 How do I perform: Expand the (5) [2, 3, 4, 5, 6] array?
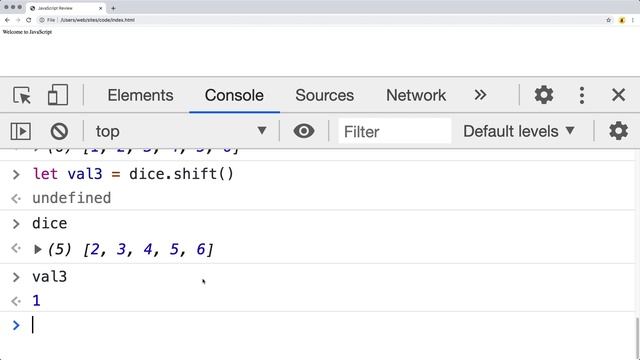[38, 249]
